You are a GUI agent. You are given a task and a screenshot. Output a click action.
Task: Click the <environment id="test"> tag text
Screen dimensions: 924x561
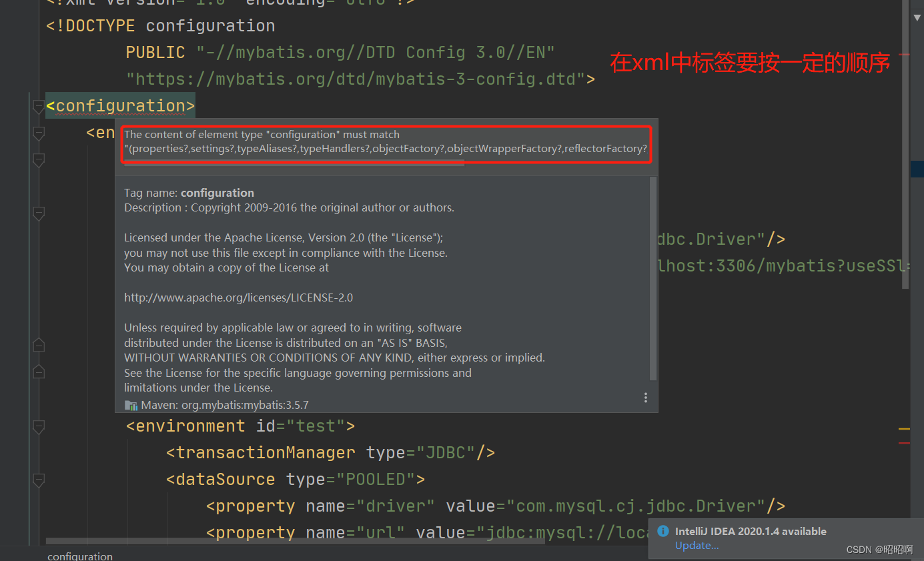[240, 426]
